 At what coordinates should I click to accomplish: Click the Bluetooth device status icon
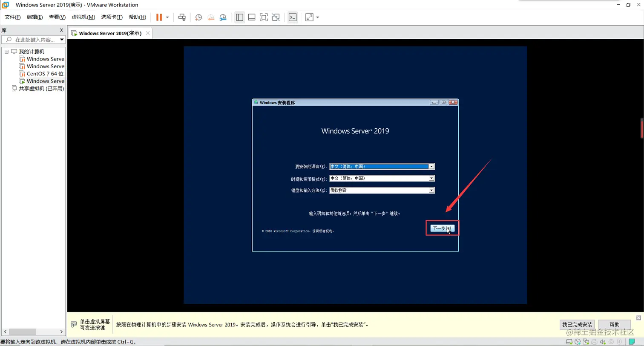[620, 342]
